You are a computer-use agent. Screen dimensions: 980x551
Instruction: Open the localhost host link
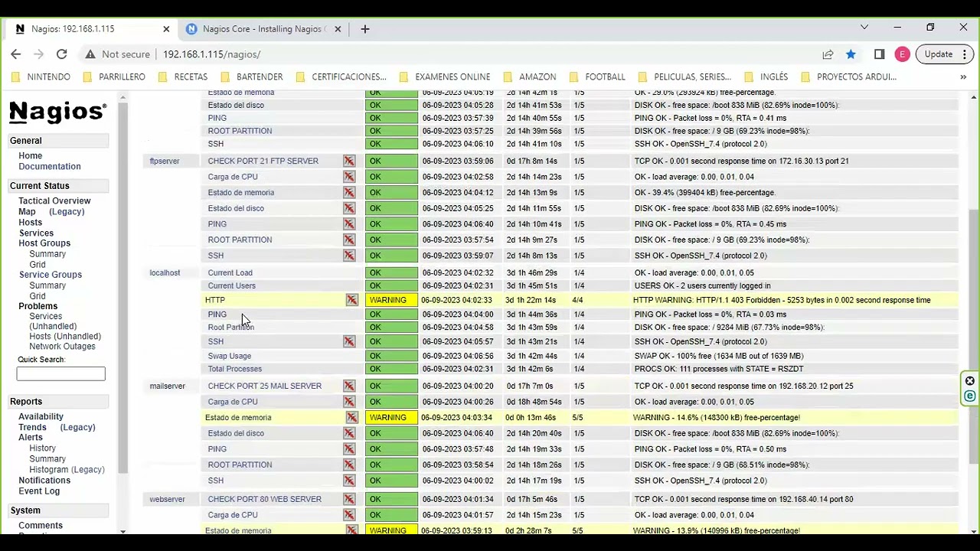pyautogui.click(x=165, y=272)
